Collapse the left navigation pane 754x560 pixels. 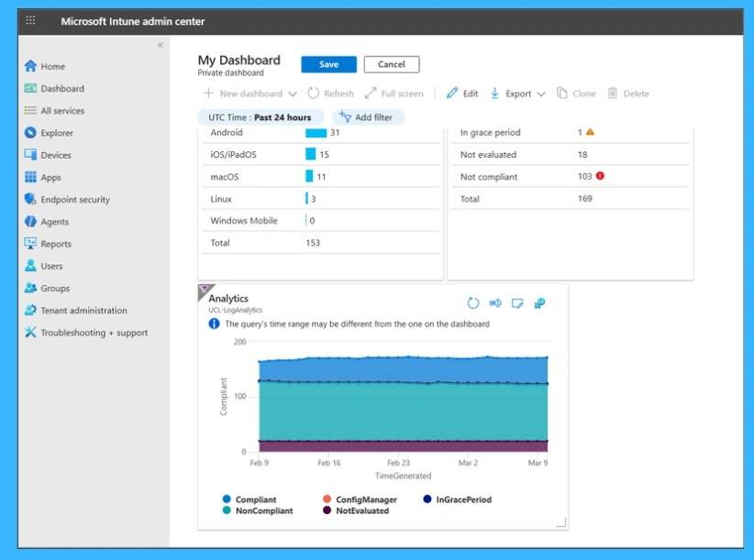[160, 44]
